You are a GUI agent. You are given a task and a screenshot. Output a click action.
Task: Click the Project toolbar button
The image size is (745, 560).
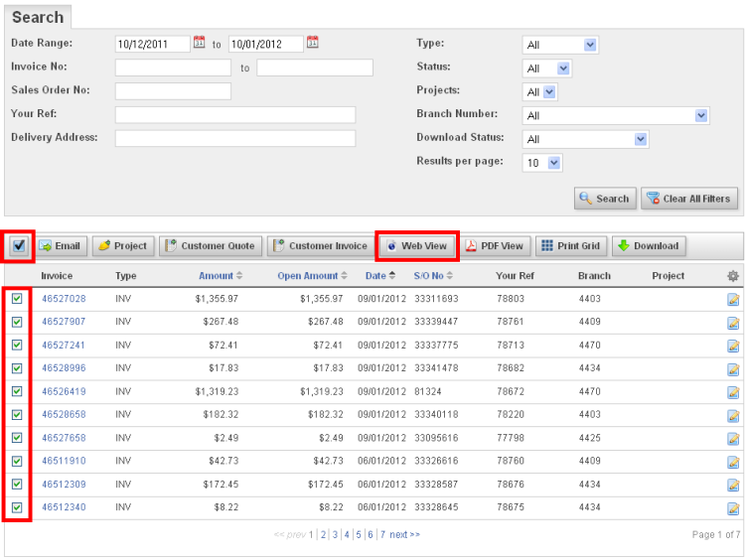[123, 245]
